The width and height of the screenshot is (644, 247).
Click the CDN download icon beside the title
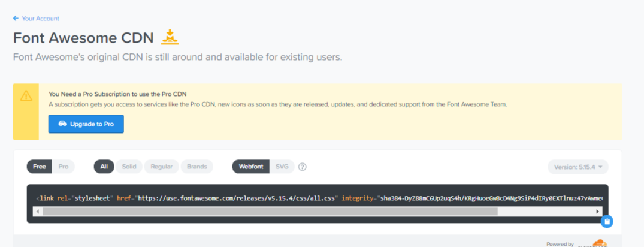(x=170, y=37)
